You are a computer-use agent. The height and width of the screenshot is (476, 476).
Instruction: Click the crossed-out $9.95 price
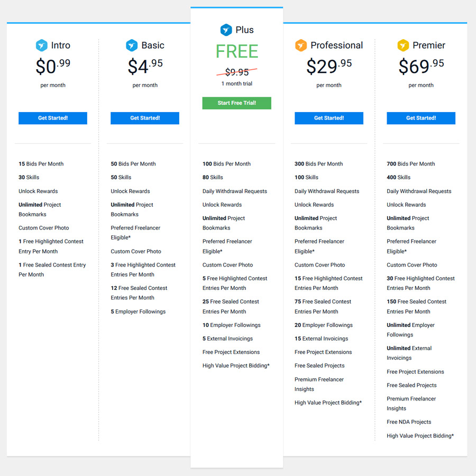(237, 72)
